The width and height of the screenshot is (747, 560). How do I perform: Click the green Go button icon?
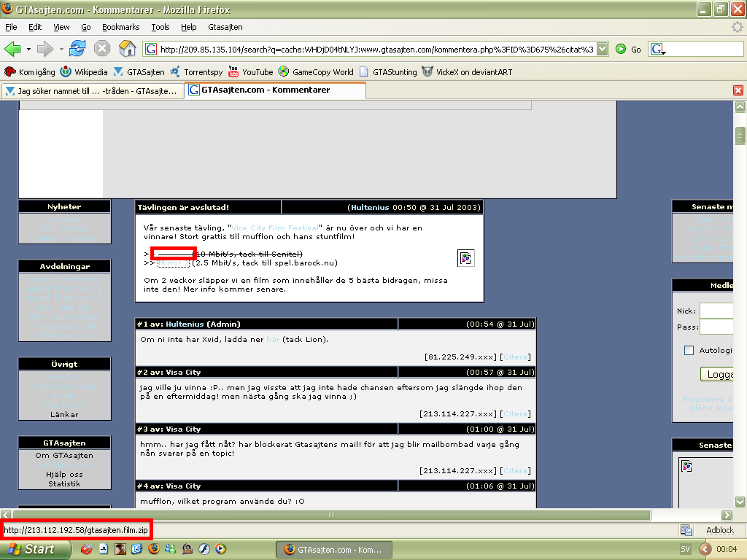point(620,49)
